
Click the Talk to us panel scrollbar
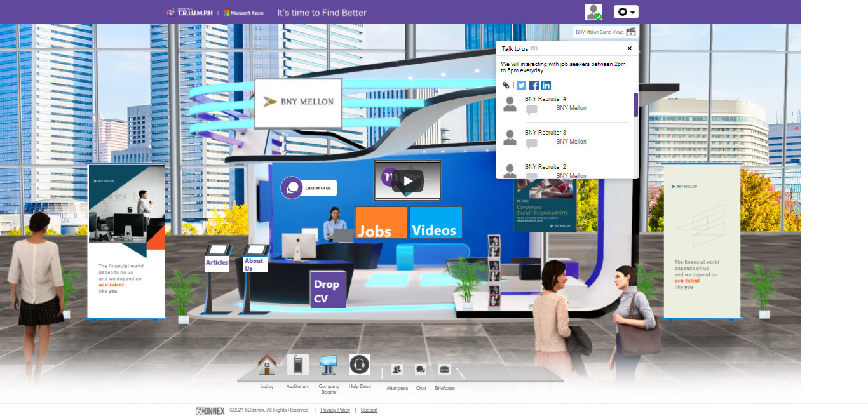[x=635, y=105]
